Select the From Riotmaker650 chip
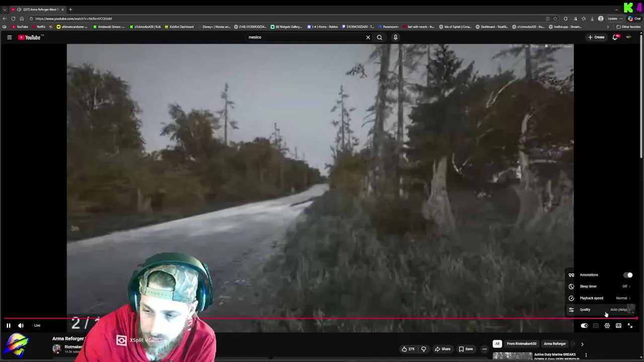Image resolution: width=644 pixels, height=362 pixels. [522, 344]
